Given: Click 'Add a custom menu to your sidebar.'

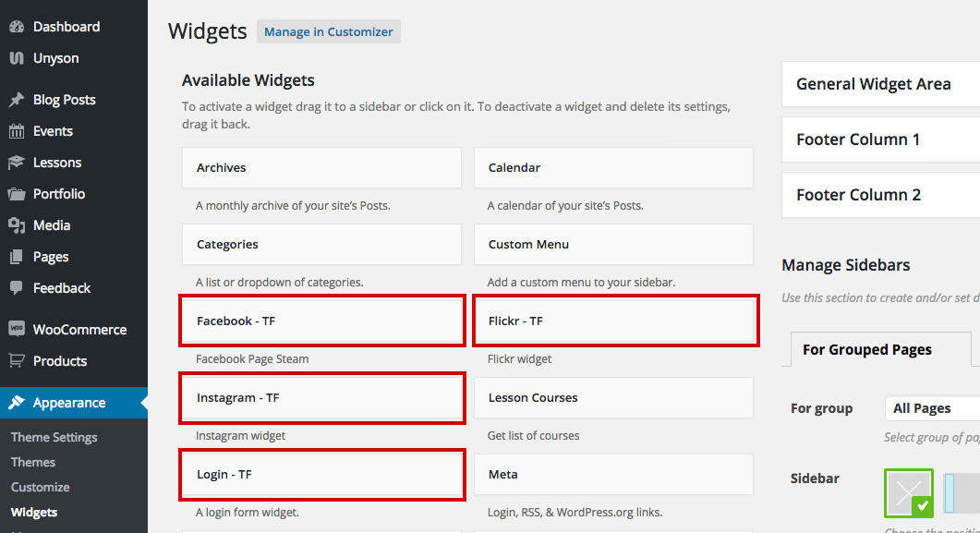Looking at the screenshot, I should (x=581, y=283).
